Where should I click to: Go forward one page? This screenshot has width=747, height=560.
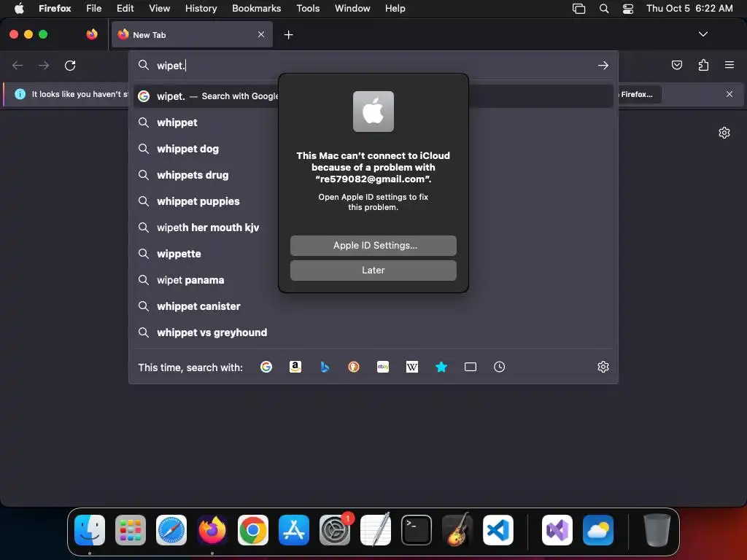tap(44, 65)
